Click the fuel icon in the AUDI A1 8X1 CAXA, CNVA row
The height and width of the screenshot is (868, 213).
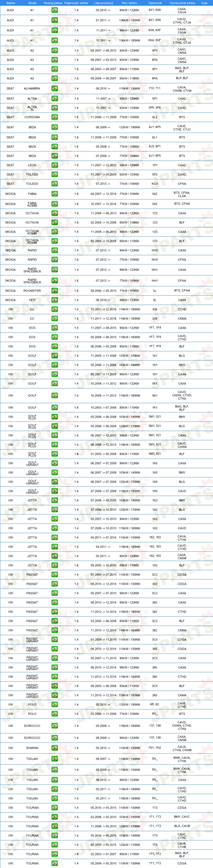[x=54, y=10]
